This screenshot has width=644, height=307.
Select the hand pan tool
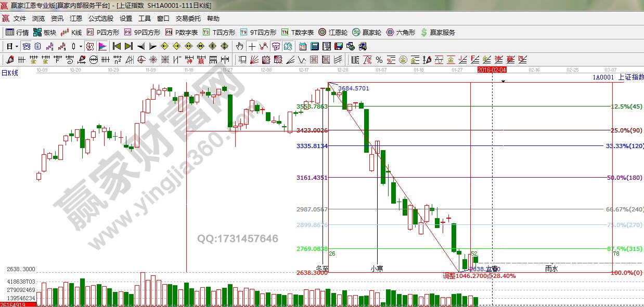point(240,46)
